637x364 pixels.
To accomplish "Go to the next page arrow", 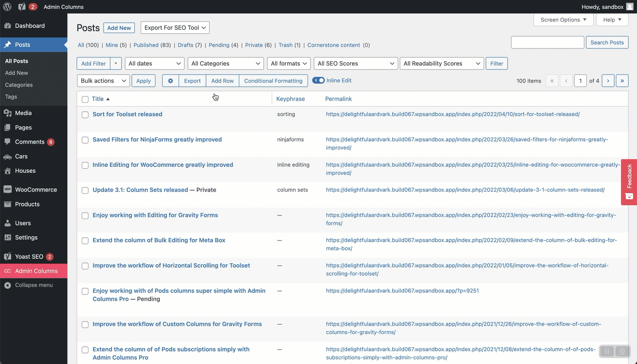I will pyautogui.click(x=608, y=81).
